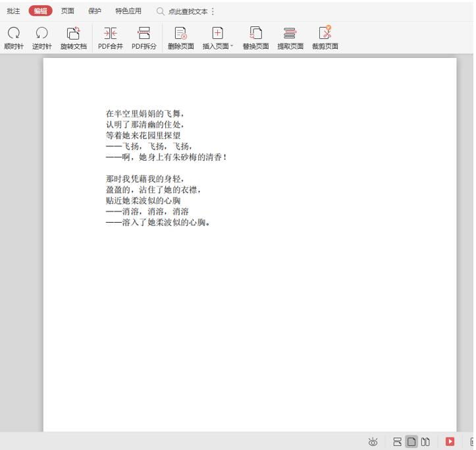Screen dimensions: 476x450
Task: Choose 插入页面 to insert a page
Action: click(216, 38)
